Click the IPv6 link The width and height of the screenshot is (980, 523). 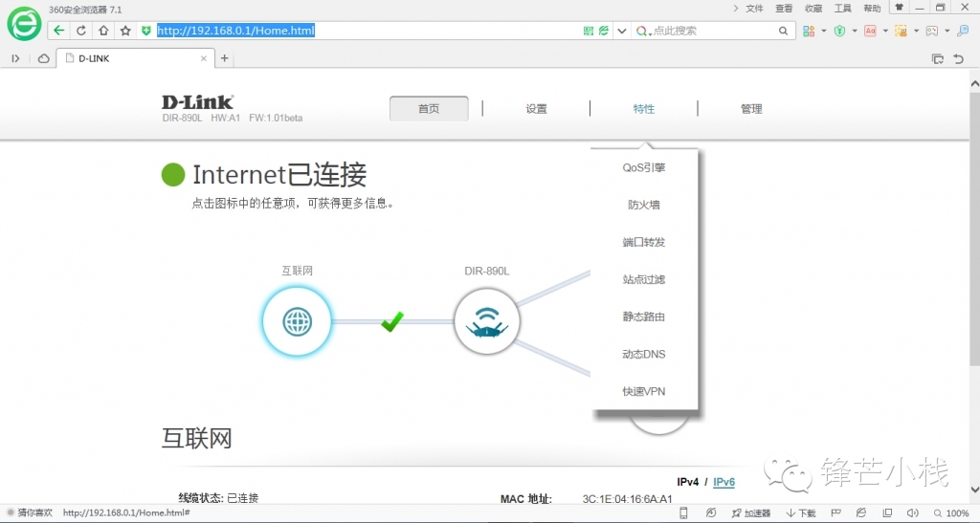(x=724, y=482)
